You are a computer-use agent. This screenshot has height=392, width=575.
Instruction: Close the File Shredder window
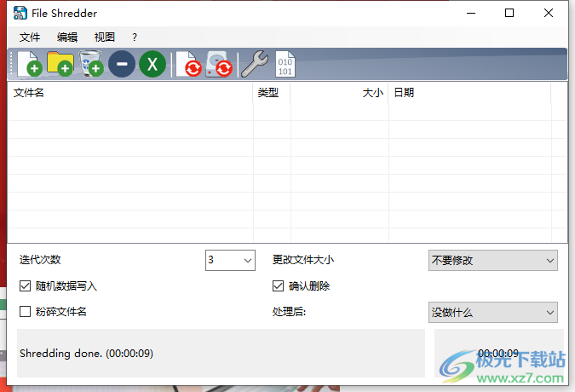(x=549, y=13)
